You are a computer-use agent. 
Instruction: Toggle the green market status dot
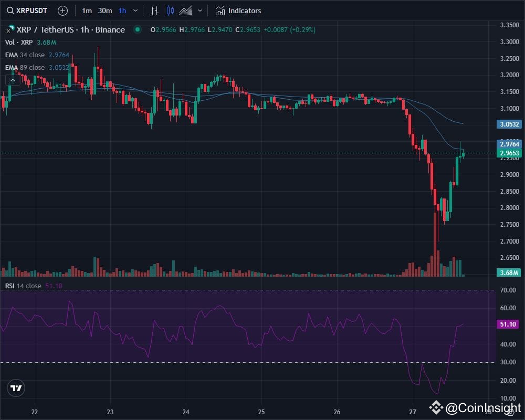point(136,30)
